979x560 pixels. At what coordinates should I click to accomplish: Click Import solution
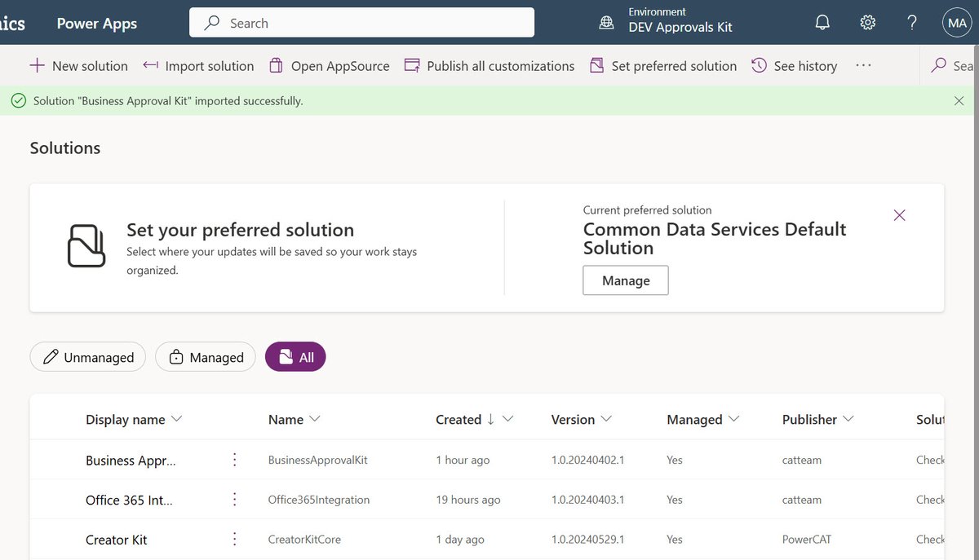[198, 66]
